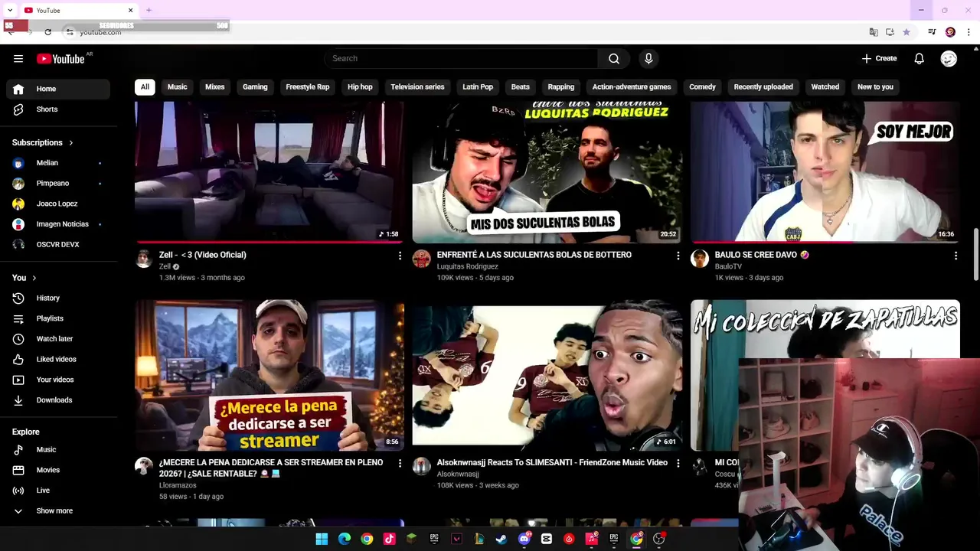Open options menu for ENFRENTÉ A LAS SUCULENTAS video
This screenshot has height=551, width=980.
click(678, 256)
